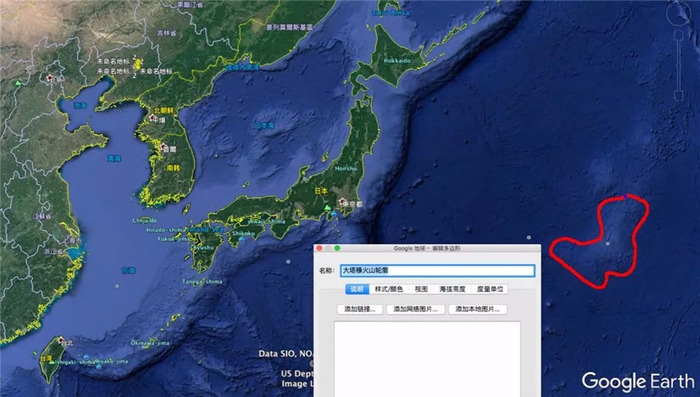Click the 名称 name input field
Image resolution: width=700 pixels, height=397 pixels.
pos(438,270)
